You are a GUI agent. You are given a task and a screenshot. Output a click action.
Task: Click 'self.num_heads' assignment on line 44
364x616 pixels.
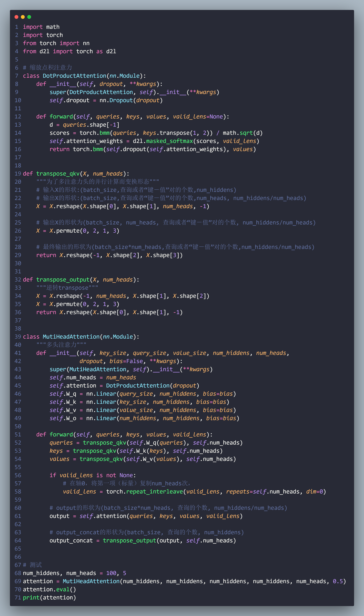click(x=73, y=378)
